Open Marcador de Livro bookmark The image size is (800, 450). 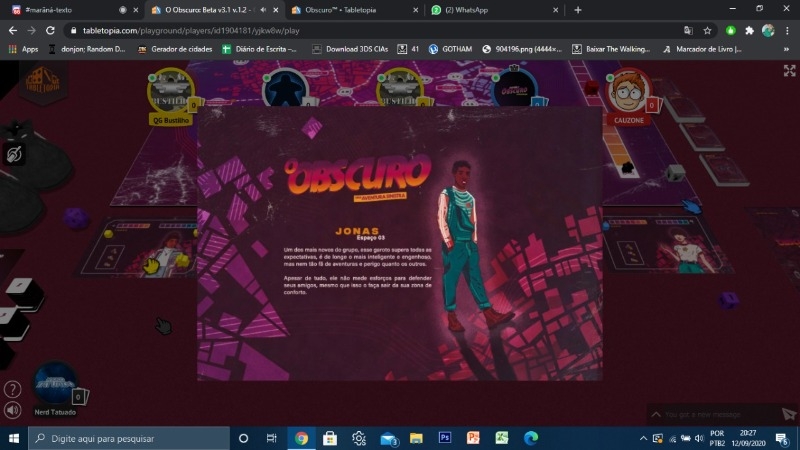pyautogui.click(x=702, y=49)
